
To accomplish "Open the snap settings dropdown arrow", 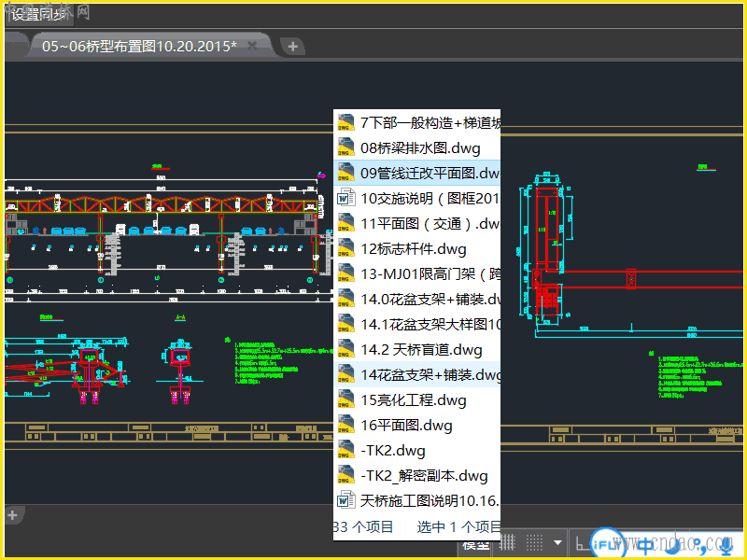I will [x=557, y=542].
